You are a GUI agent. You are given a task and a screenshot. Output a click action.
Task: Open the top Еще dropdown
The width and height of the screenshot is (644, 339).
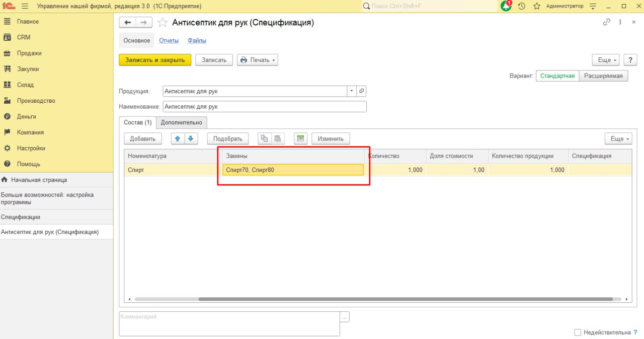[607, 60]
